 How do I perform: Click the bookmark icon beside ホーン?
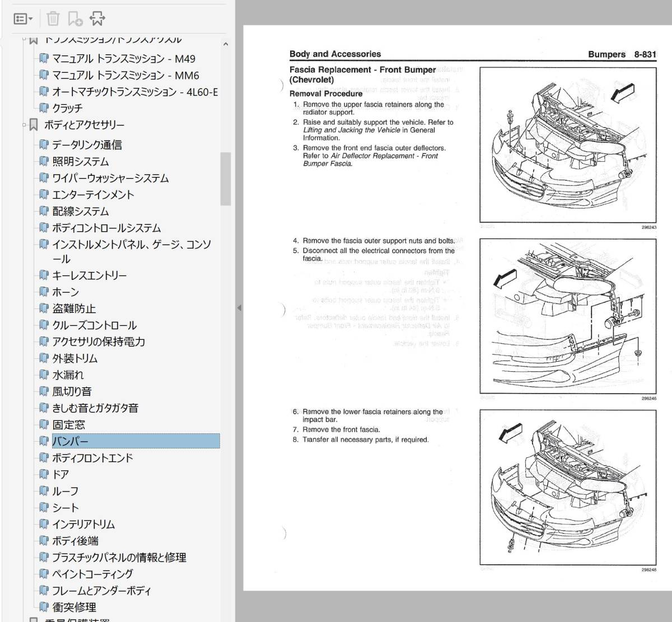[44, 292]
